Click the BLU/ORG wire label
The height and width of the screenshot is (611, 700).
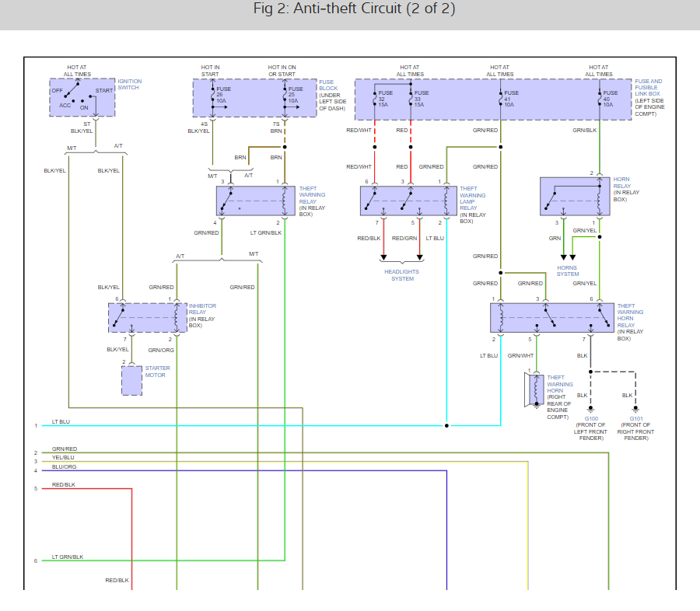pos(64,467)
